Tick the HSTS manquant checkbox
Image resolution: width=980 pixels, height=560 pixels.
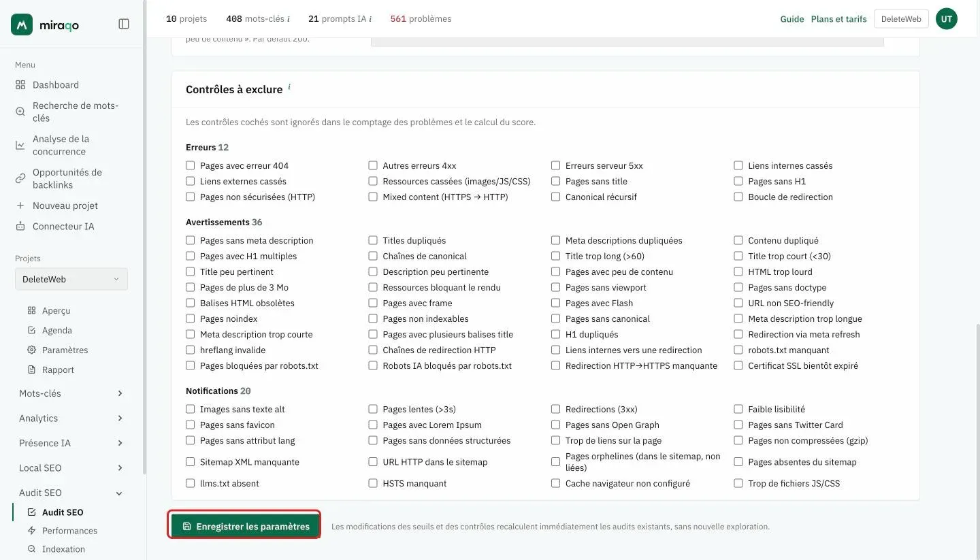click(x=373, y=483)
